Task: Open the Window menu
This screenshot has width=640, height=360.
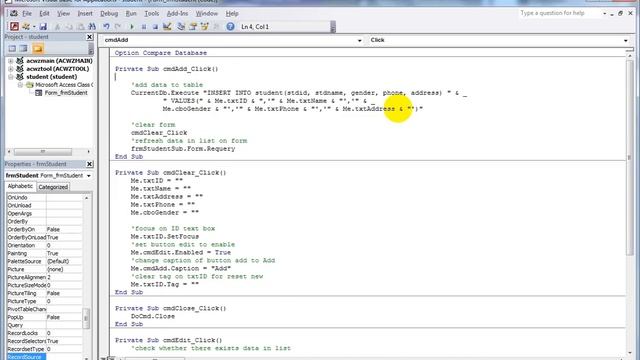Action: click(x=207, y=13)
